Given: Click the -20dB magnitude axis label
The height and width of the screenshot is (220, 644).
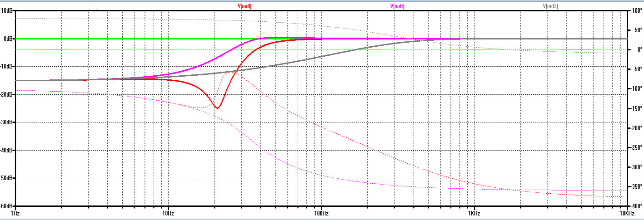Looking at the screenshot, I should [x=7, y=94].
